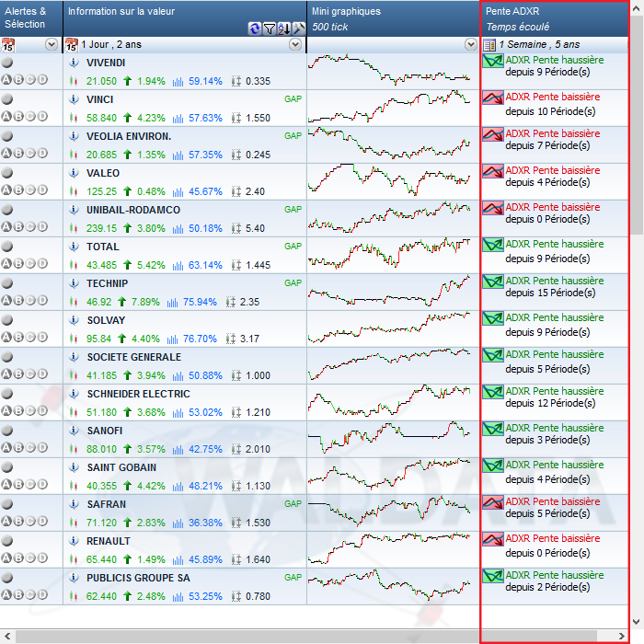Screen dimensions: 644x644
Task: Click ADXR bearish slope icon for SAFRAN
Action: pos(493,502)
